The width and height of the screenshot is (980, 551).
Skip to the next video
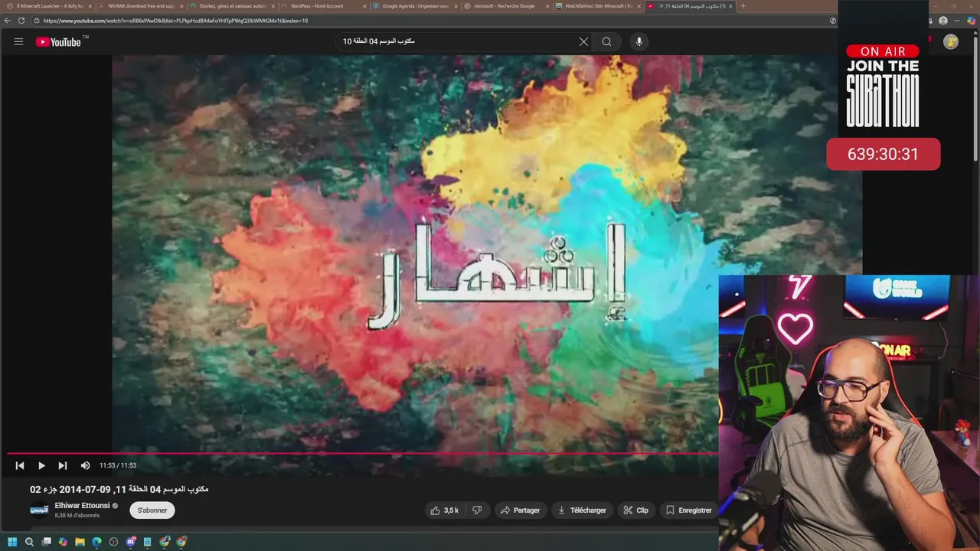[x=63, y=465]
